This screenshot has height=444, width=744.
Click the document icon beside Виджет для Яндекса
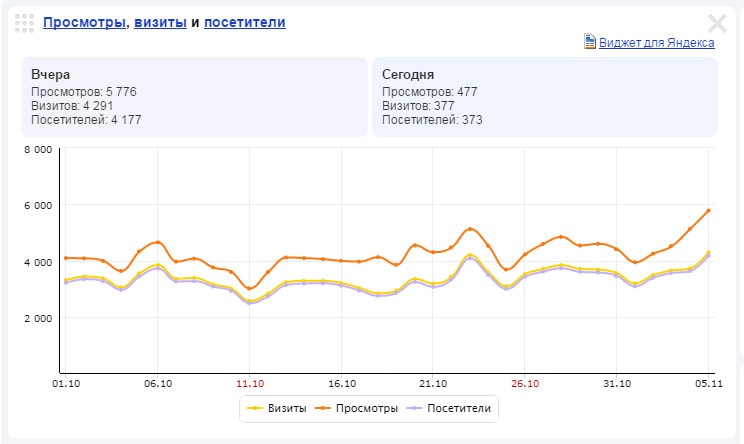pyautogui.click(x=589, y=42)
